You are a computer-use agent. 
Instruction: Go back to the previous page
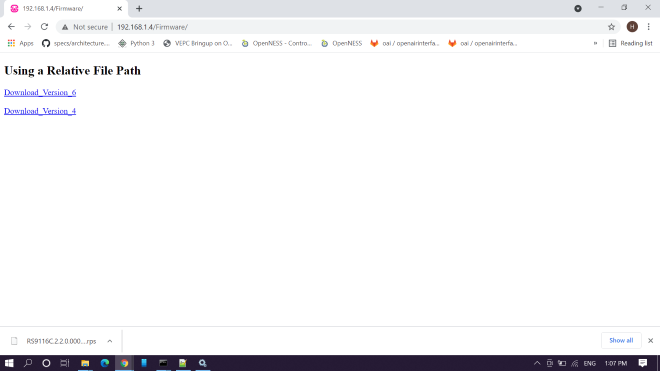(x=11, y=27)
